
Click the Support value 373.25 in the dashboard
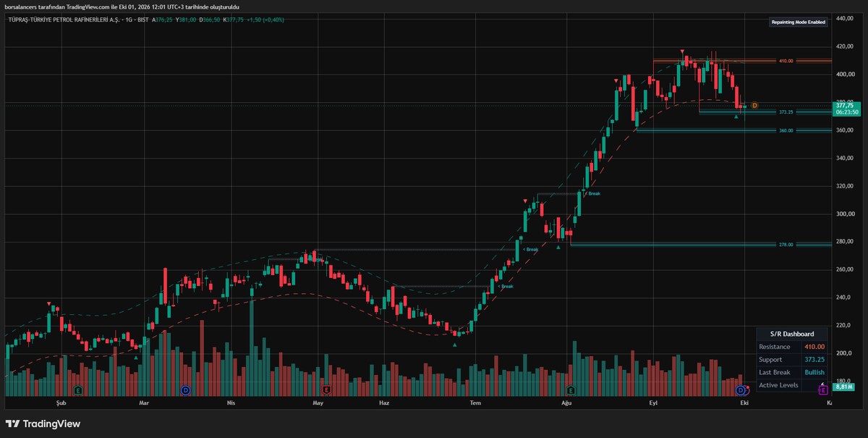(814, 360)
